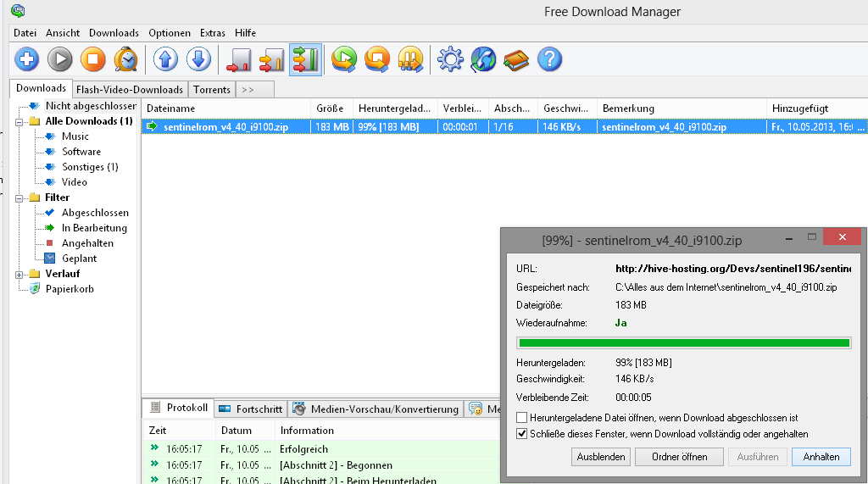
Task: Show more tabs with >> button
Action: [254, 90]
